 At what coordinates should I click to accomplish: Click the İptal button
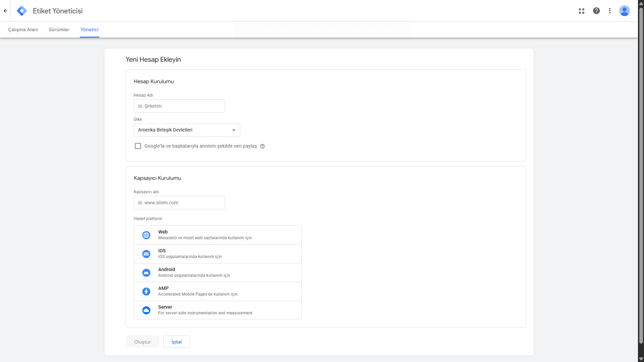[x=177, y=342]
